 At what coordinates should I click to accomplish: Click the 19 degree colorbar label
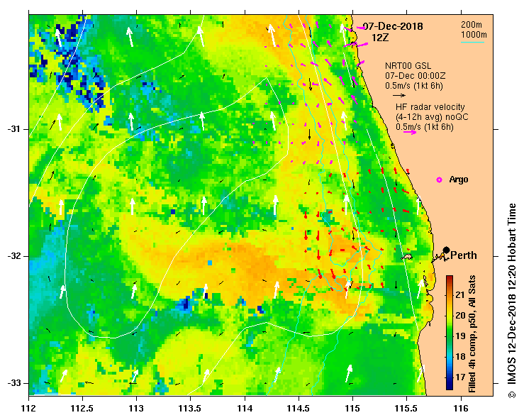tap(460, 336)
